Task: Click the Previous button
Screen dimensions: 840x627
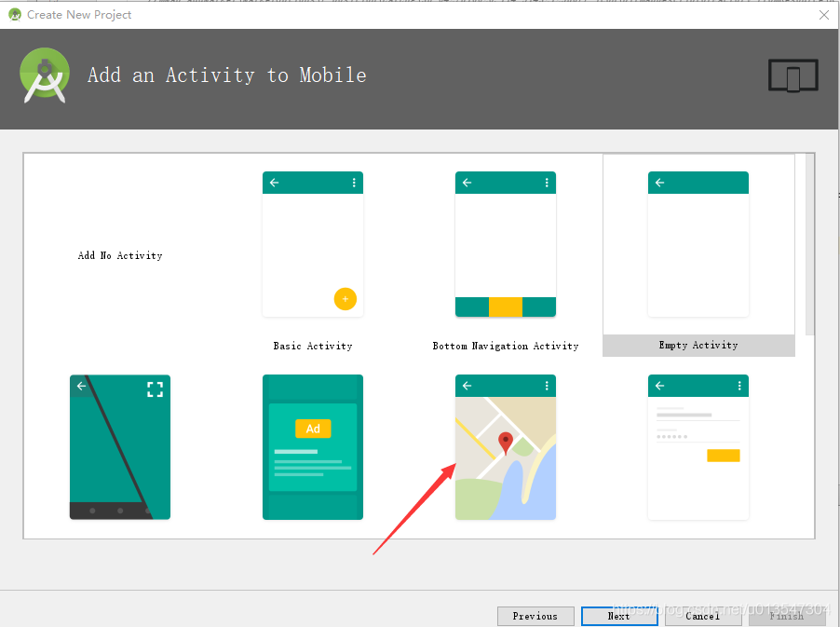Action: click(x=535, y=616)
